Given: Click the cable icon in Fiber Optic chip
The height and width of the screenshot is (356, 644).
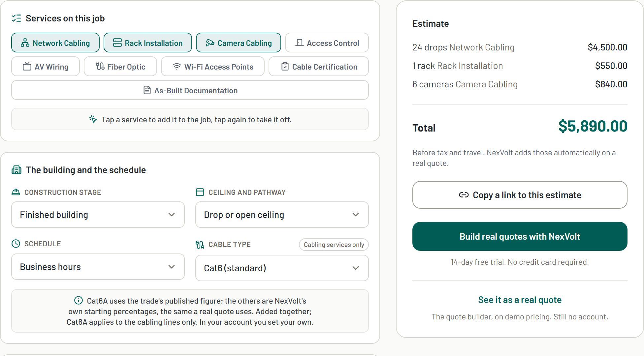Looking at the screenshot, I should pos(100,67).
